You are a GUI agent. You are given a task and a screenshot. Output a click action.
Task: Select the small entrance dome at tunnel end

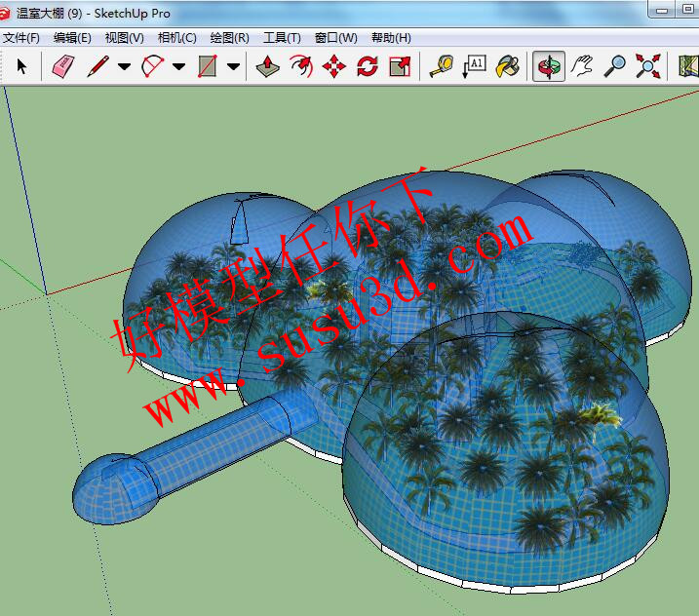click(115, 488)
